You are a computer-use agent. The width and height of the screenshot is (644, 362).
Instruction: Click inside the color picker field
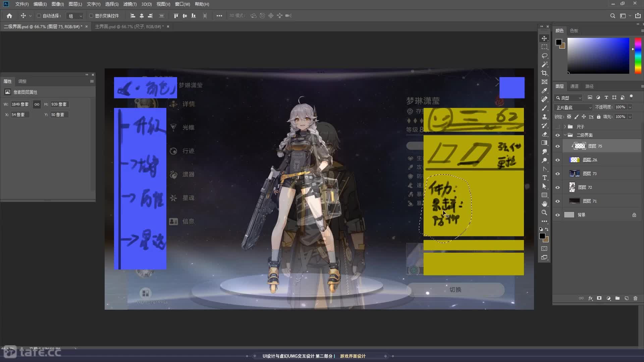pyautogui.click(x=598, y=55)
